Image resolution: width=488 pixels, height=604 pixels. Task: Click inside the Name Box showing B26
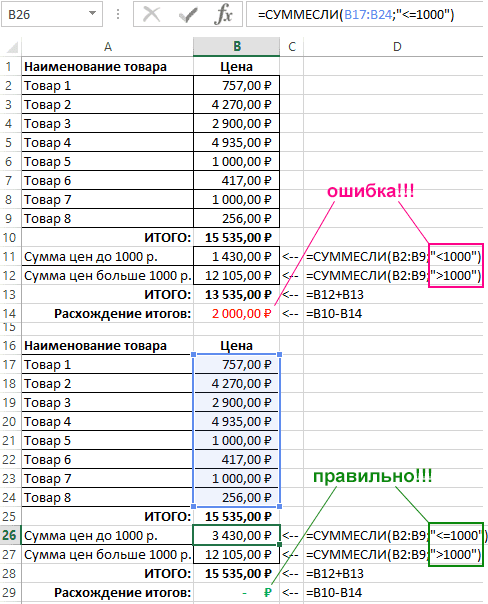45,14
